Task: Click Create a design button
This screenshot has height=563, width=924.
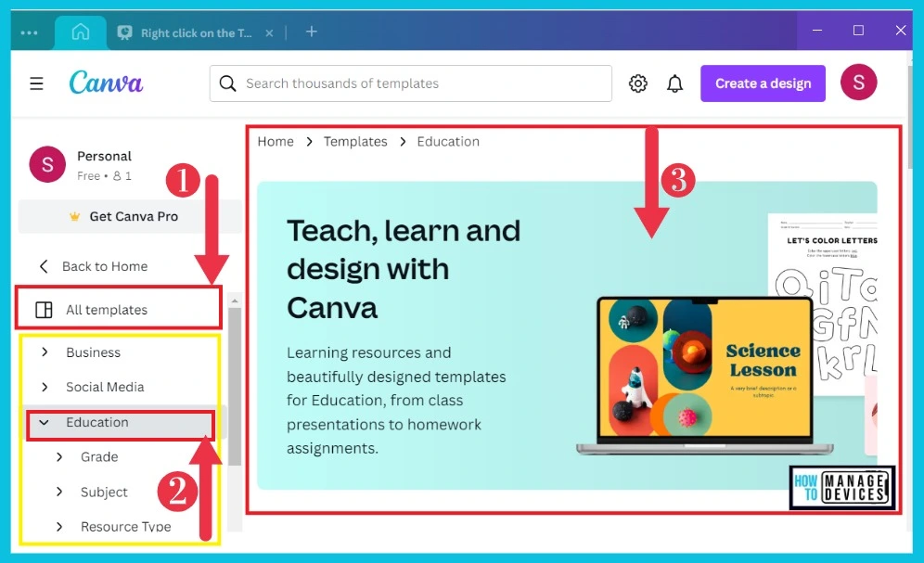Action: (763, 83)
